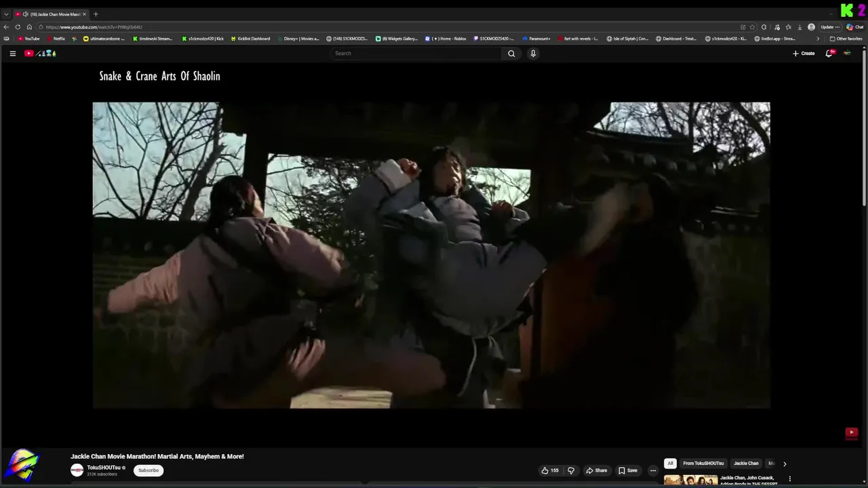
Task: Click the video player to pause
Action: (x=431, y=256)
